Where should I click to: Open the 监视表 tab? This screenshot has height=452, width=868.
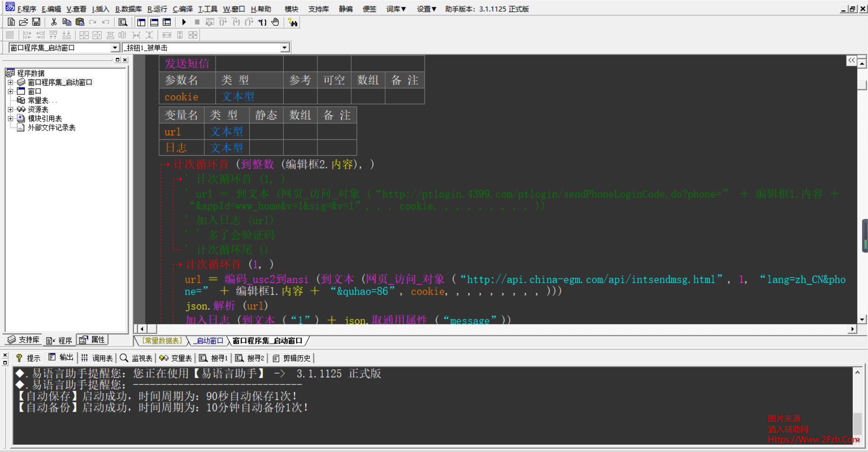pyautogui.click(x=136, y=358)
